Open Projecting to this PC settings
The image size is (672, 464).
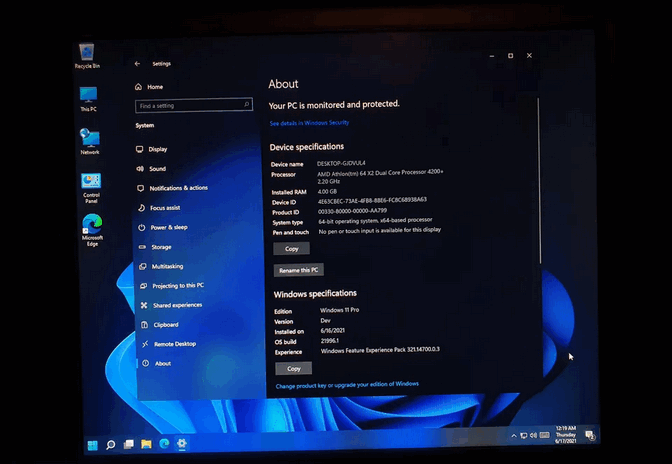pos(172,286)
